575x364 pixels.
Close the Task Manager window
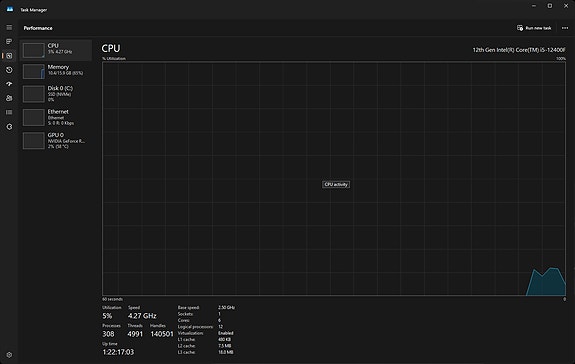pos(566,6)
